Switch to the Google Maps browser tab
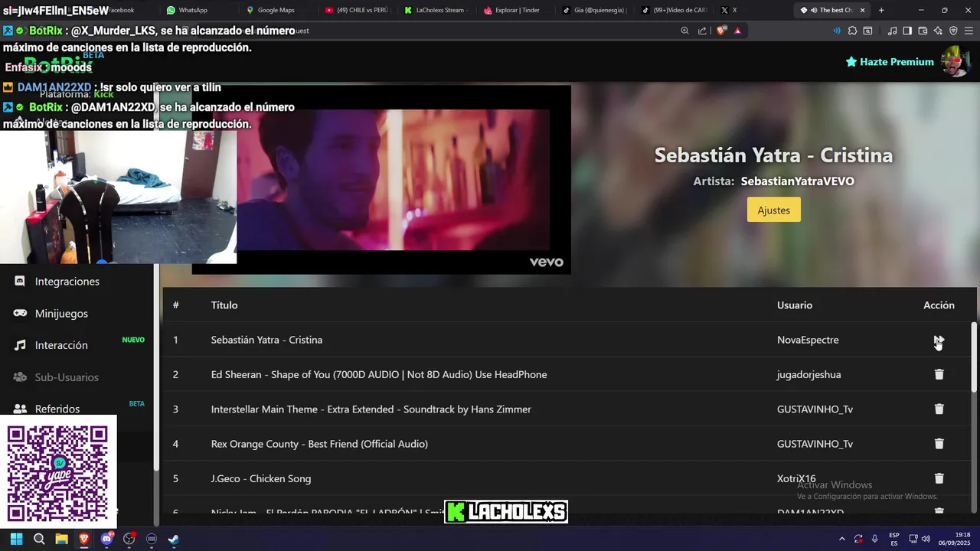 coord(274,10)
